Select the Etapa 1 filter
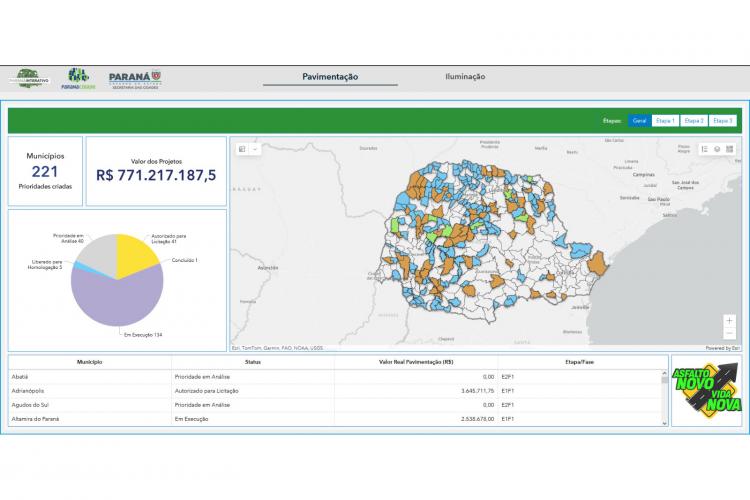The height and width of the screenshot is (500, 750). tap(664, 121)
